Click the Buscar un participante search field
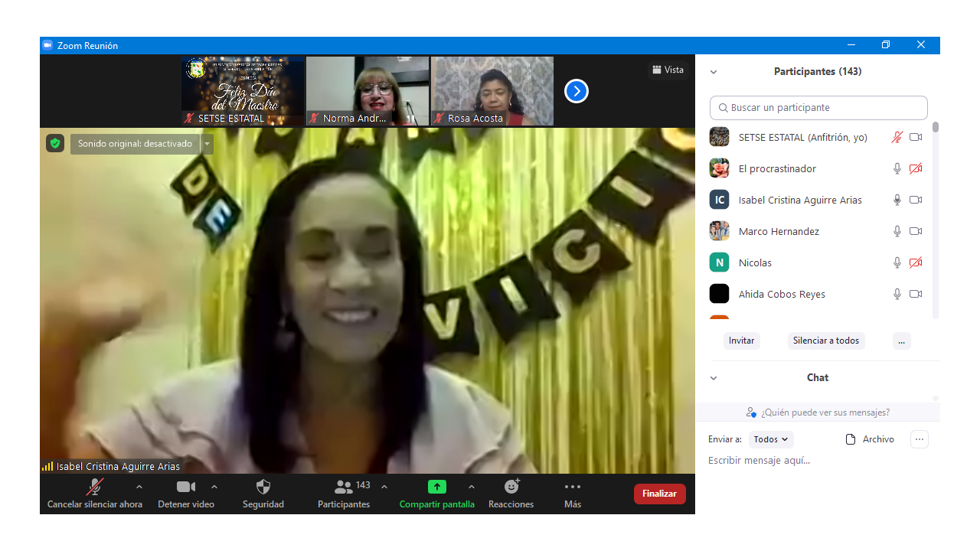 [818, 108]
